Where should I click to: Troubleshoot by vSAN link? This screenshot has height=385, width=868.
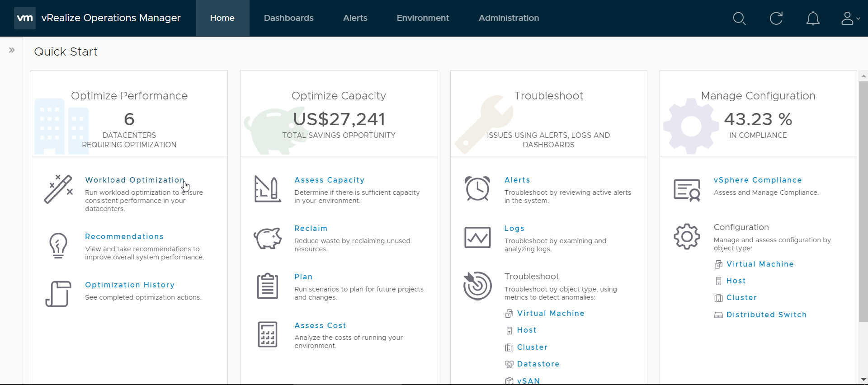[528, 380]
